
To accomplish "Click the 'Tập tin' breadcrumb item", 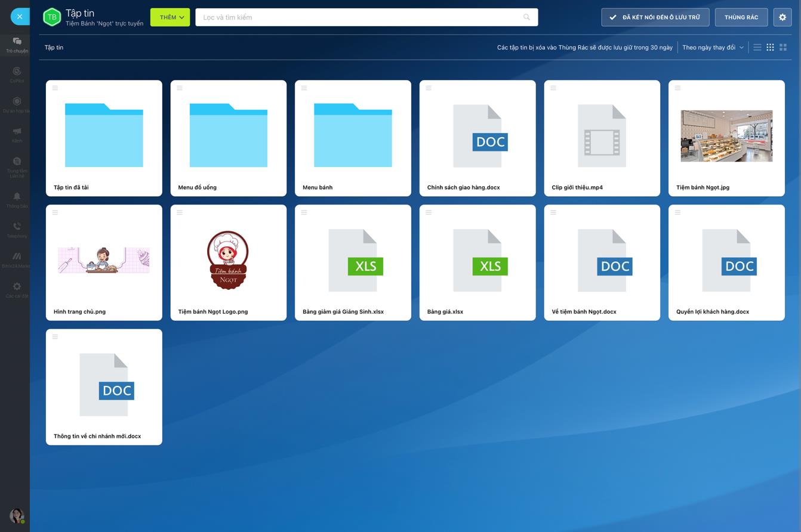I will [x=54, y=48].
